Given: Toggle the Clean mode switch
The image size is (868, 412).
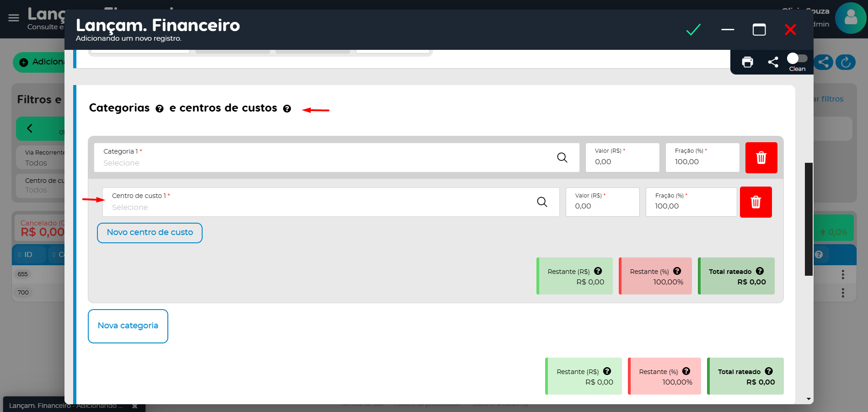Looking at the screenshot, I should point(797,59).
